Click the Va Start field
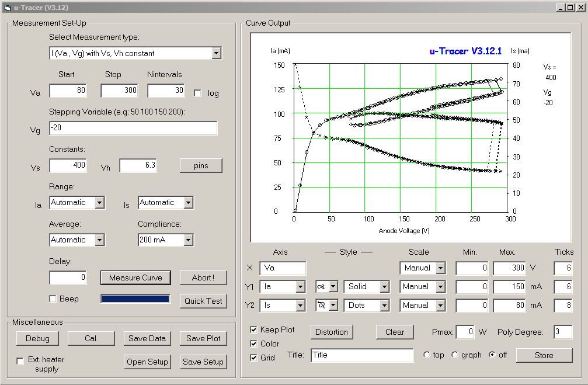 [68, 91]
